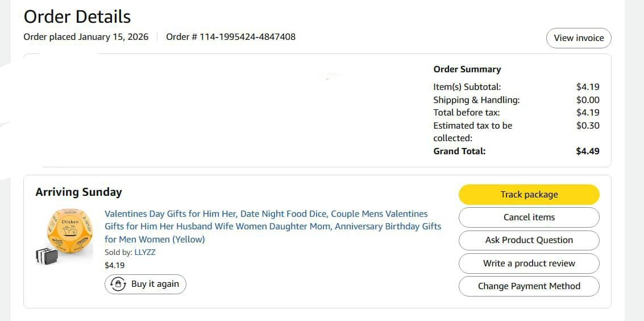The image size is (644, 321).
Task: Click the order number 114-1995424-4847408
Action: 247,37
